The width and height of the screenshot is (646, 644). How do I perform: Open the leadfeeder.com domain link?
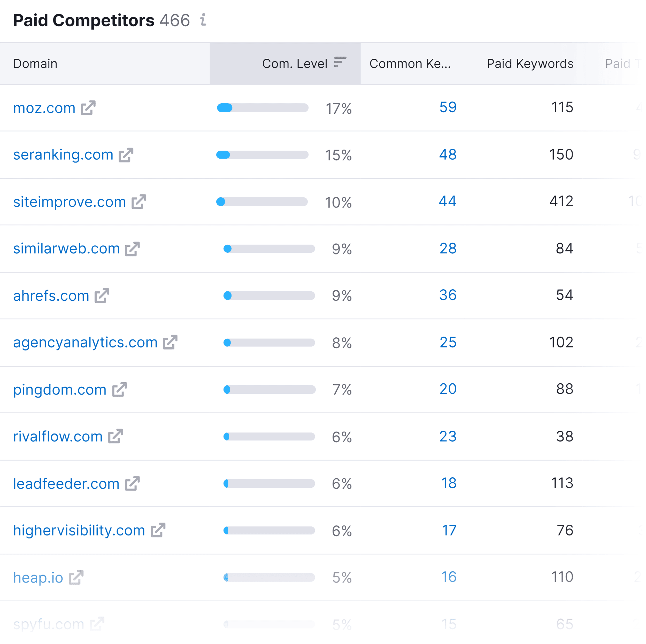[66, 484]
